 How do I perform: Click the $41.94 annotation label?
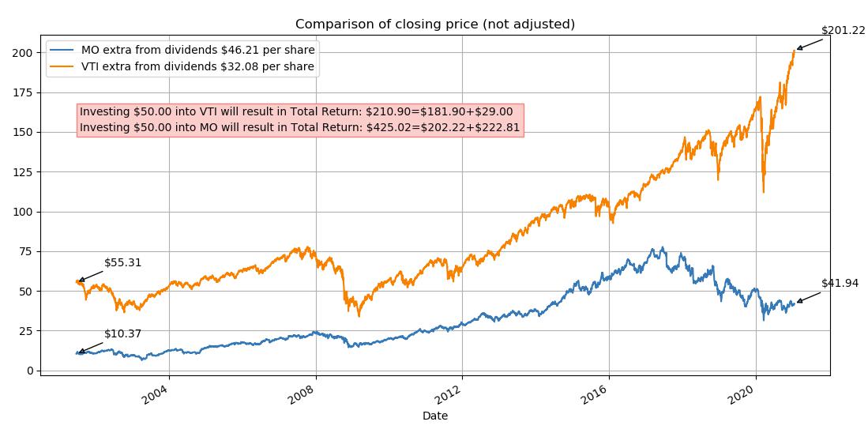click(x=840, y=283)
